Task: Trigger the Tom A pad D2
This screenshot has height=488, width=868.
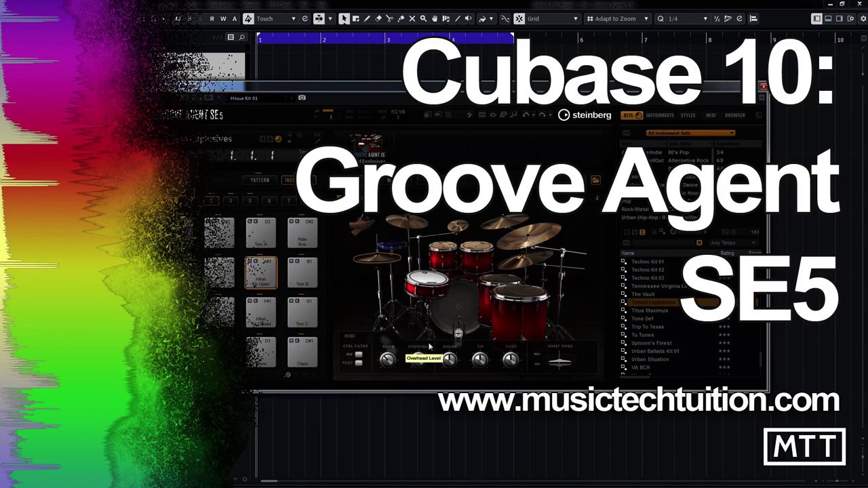Action: coord(261,232)
